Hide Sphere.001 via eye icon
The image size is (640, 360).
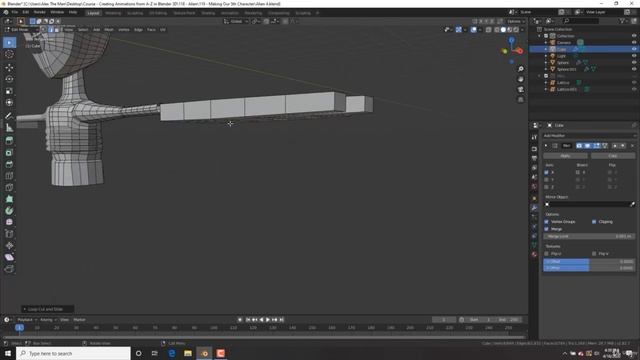[634, 69]
